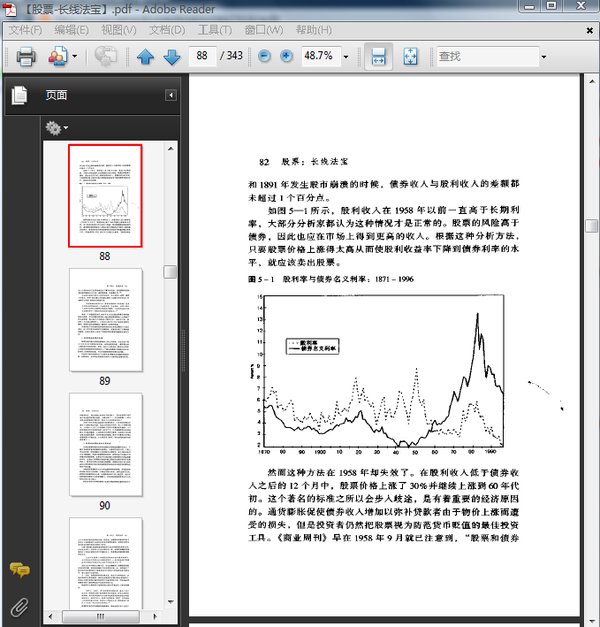Screen dimensions: 600x627
Task: Collapse the 页面 navigation panel
Action: tap(171, 95)
